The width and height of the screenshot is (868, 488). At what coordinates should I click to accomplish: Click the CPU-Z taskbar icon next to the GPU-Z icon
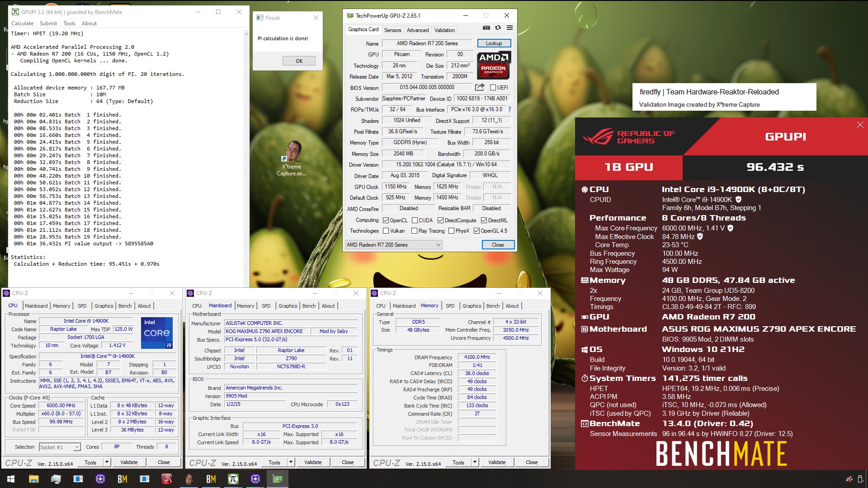pos(255,479)
